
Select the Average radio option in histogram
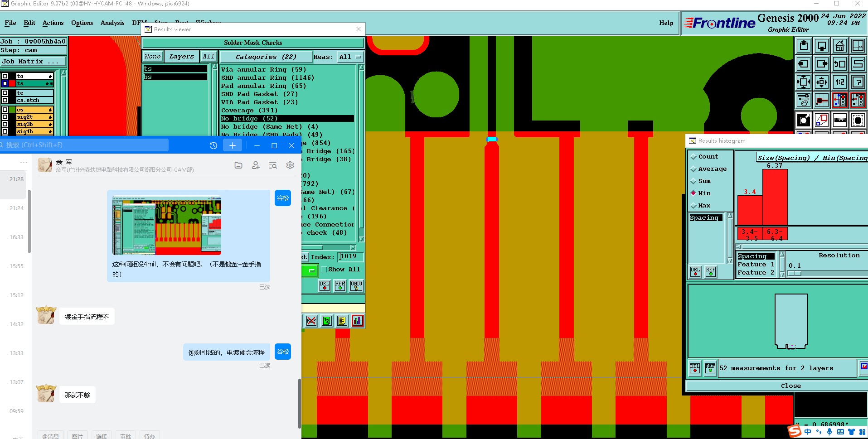693,169
